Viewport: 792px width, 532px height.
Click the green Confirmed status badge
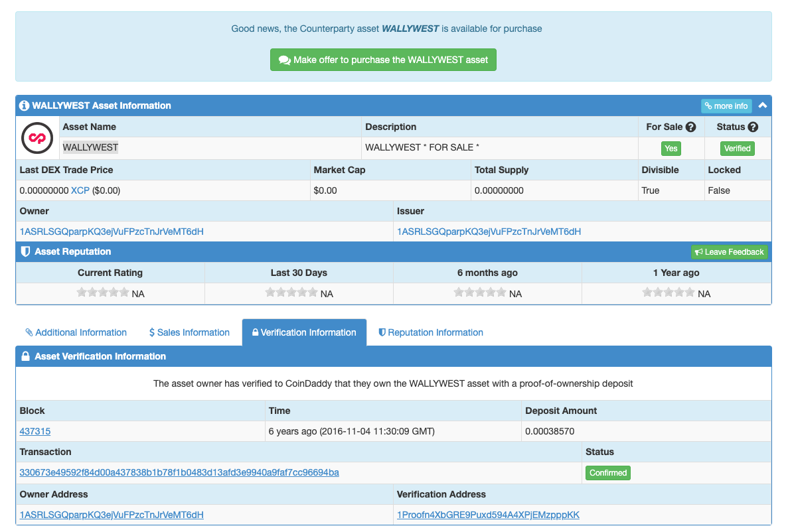pyautogui.click(x=607, y=473)
